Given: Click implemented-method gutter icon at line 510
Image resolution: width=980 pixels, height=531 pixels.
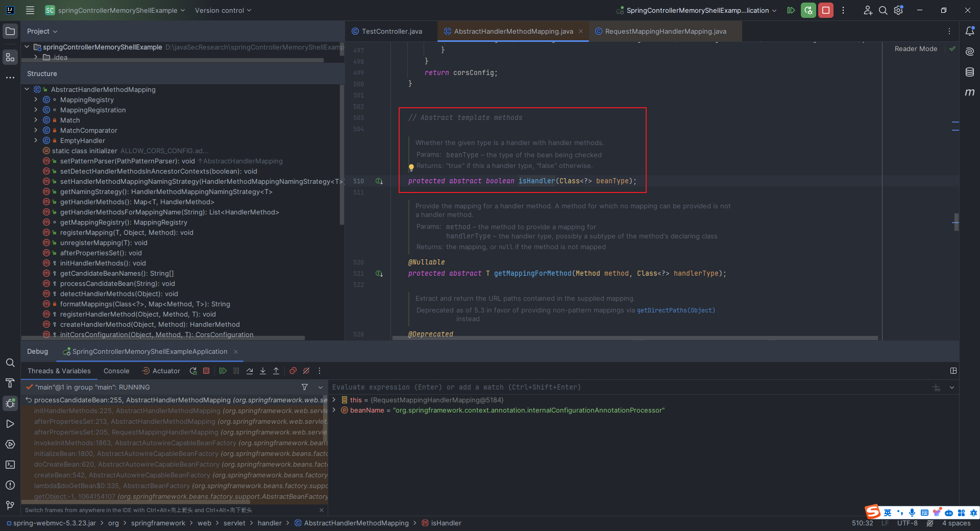Looking at the screenshot, I should click(379, 181).
